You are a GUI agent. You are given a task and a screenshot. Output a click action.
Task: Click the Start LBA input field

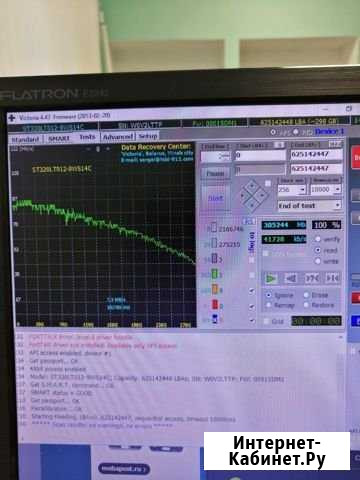pyautogui.click(x=260, y=155)
